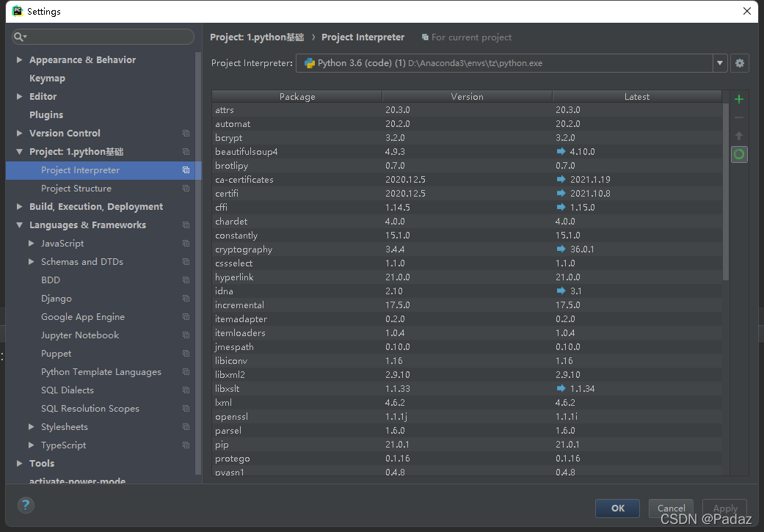Select the hyperlink package row

click(x=468, y=277)
